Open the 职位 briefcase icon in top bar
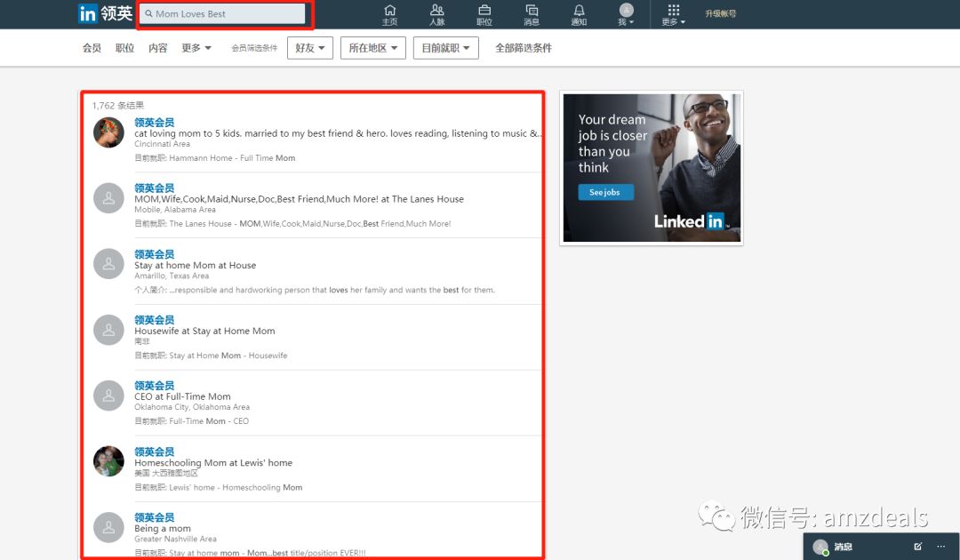This screenshot has width=960, height=560. point(484,14)
